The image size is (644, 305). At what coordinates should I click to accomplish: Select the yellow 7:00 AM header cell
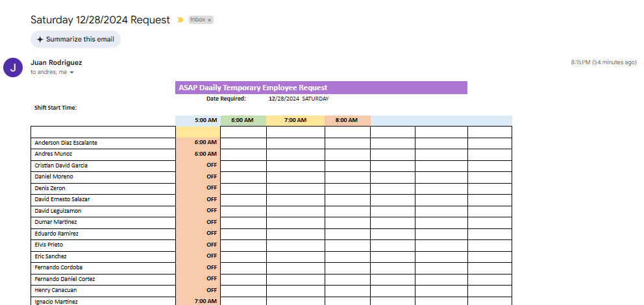295,121
